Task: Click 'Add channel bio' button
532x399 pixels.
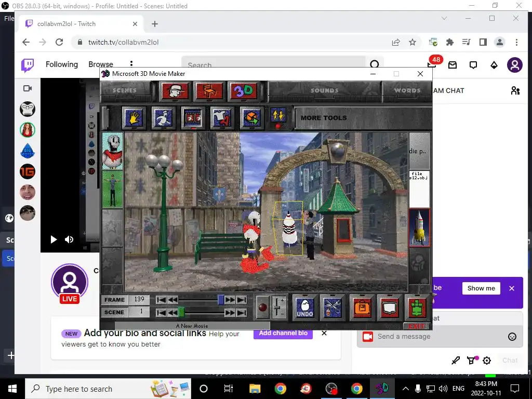Action: pyautogui.click(x=283, y=333)
